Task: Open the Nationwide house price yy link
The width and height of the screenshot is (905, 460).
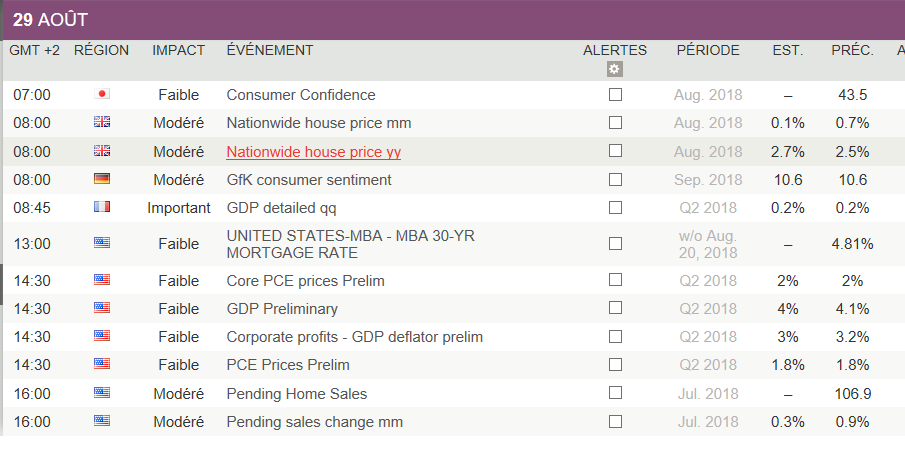Action: 314,152
